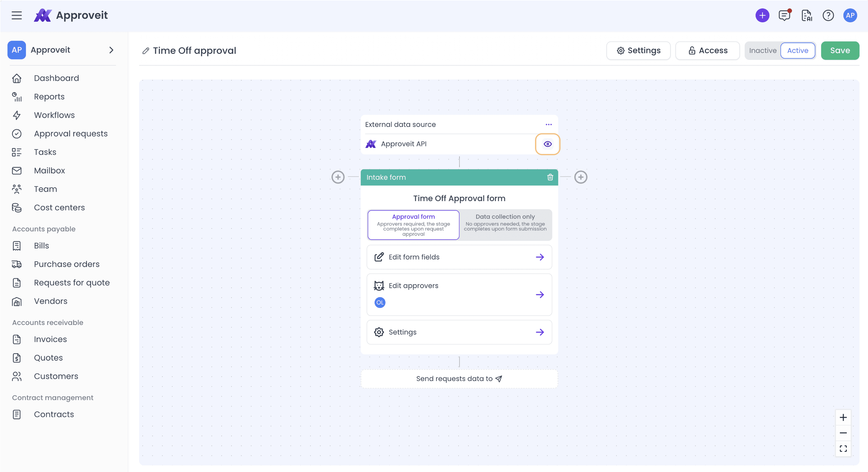Viewport: 868px width, 472px height.
Task: Click the OL approver avatar
Action: pyautogui.click(x=380, y=302)
